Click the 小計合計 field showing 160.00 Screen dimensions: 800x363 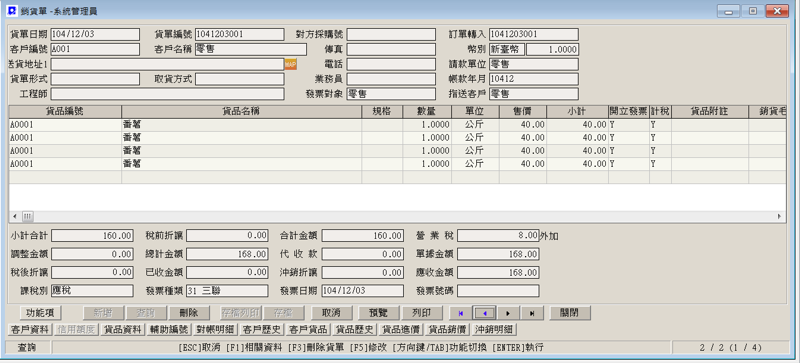point(92,236)
